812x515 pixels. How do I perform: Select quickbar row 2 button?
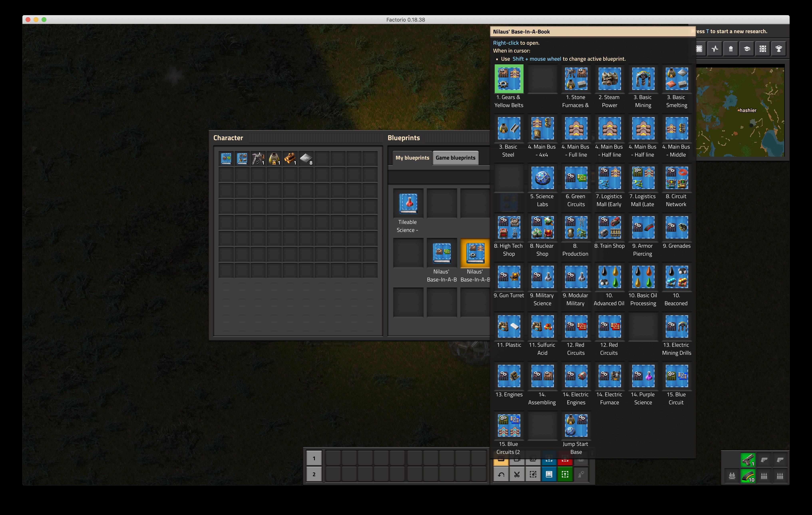[x=314, y=475]
